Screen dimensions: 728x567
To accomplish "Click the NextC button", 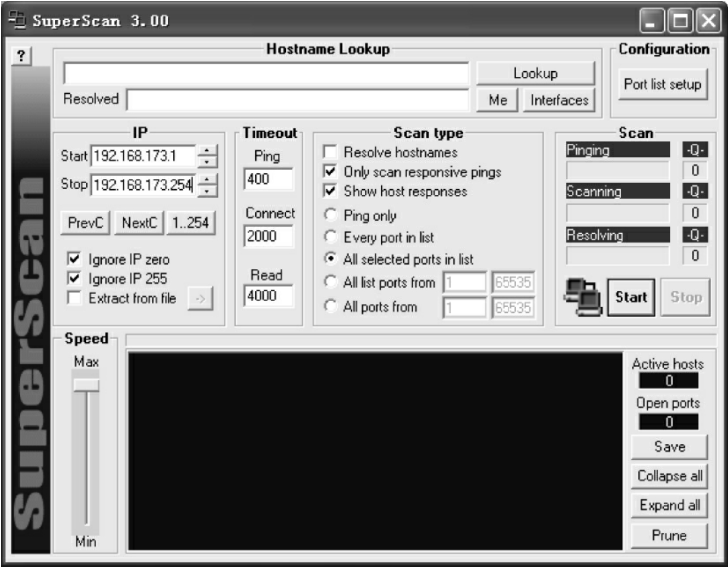I will (139, 223).
